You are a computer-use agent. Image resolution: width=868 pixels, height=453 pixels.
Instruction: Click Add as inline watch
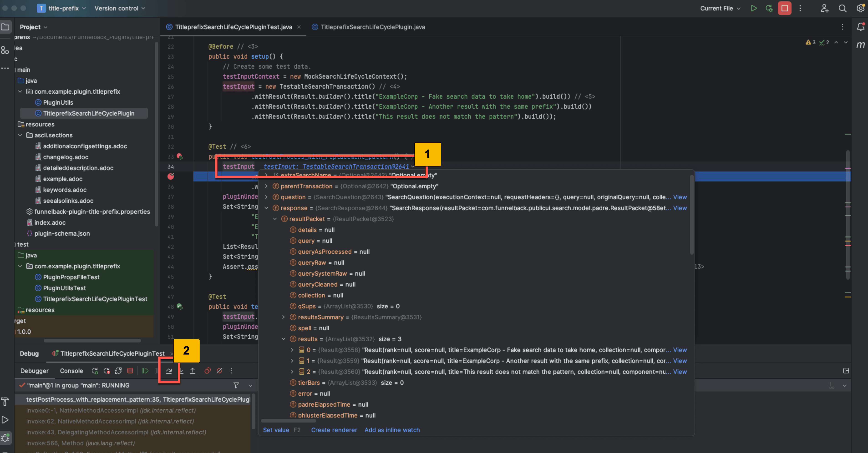[x=392, y=430]
